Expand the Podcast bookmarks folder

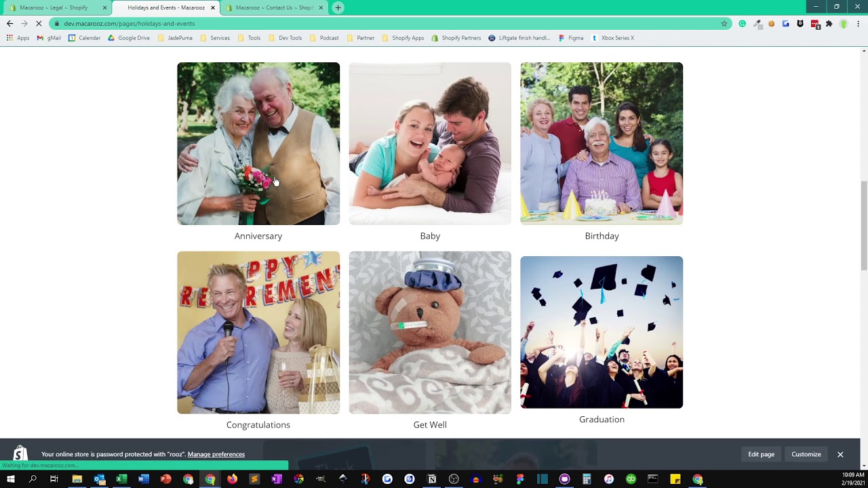(x=324, y=38)
